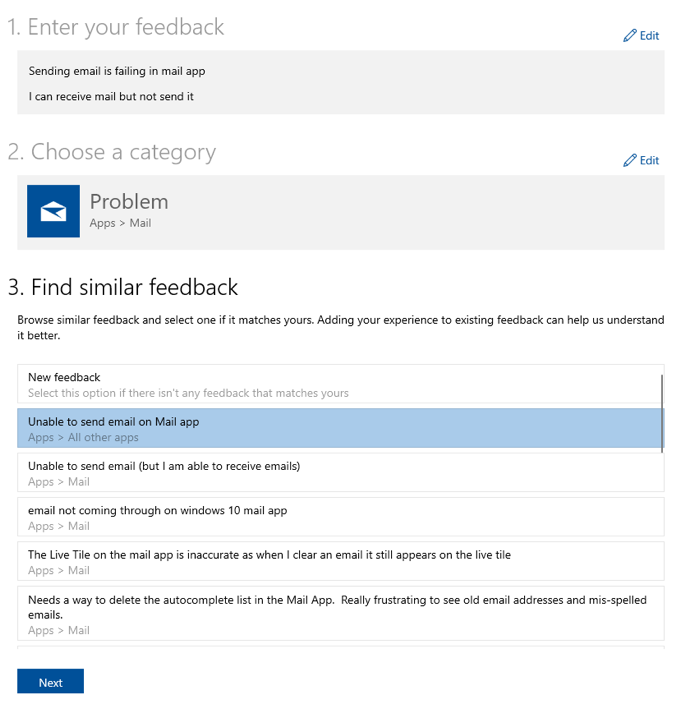Click the blue Mail envelope icon
This screenshot has width=693, height=708.
tap(53, 211)
